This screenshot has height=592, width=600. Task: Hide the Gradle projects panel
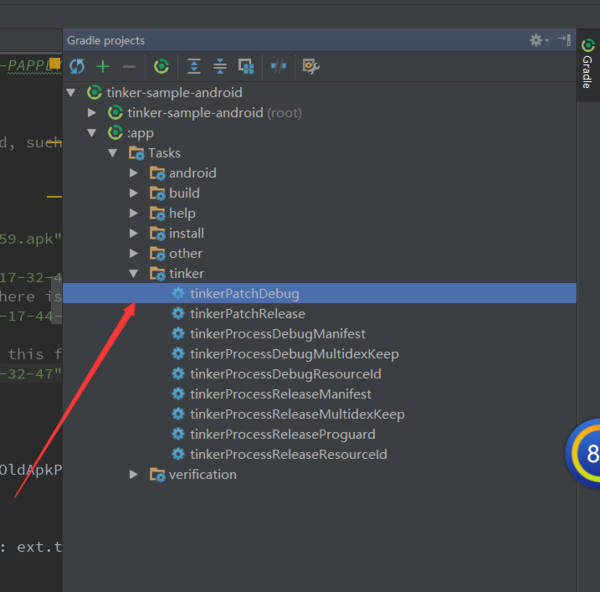coord(564,40)
